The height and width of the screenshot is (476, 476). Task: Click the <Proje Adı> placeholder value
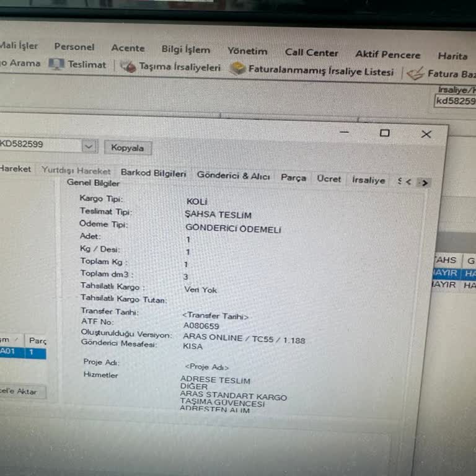coord(207,367)
